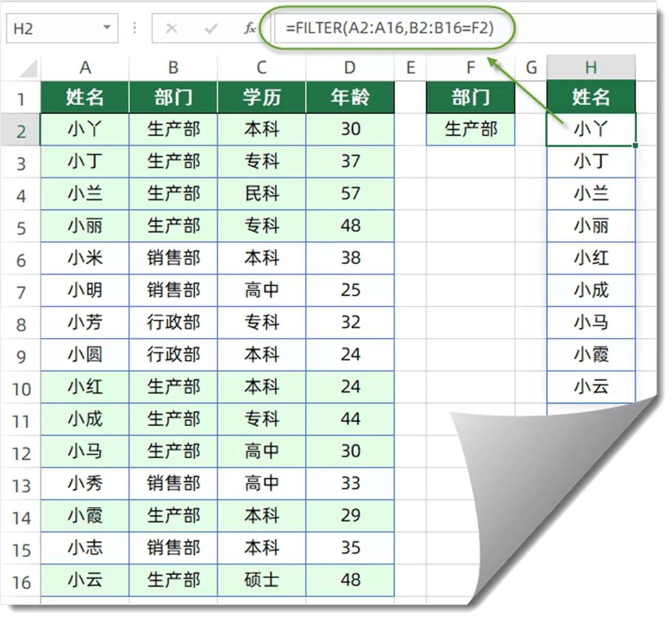This screenshot has width=672, height=620.
Task: Select cell H2 containing 小丫
Action: coord(591,129)
